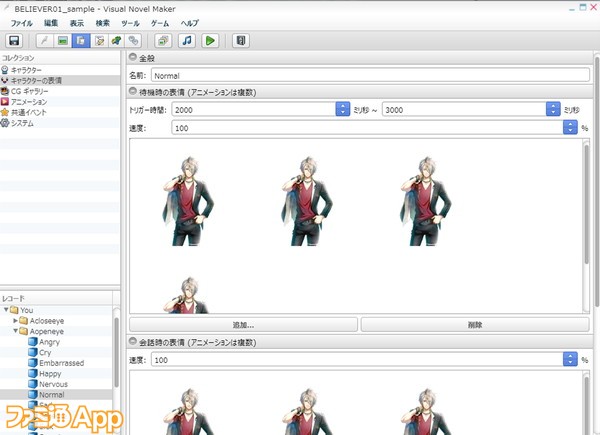This screenshot has width=600, height=435.
Task: Click the talking 速度 field showing 100
Action: point(357,360)
